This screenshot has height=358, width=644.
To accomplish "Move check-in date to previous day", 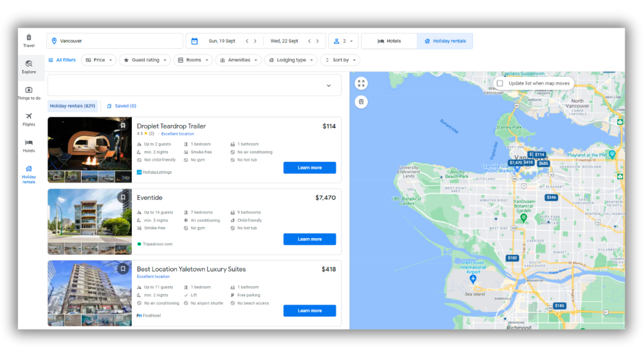I will click(247, 41).
